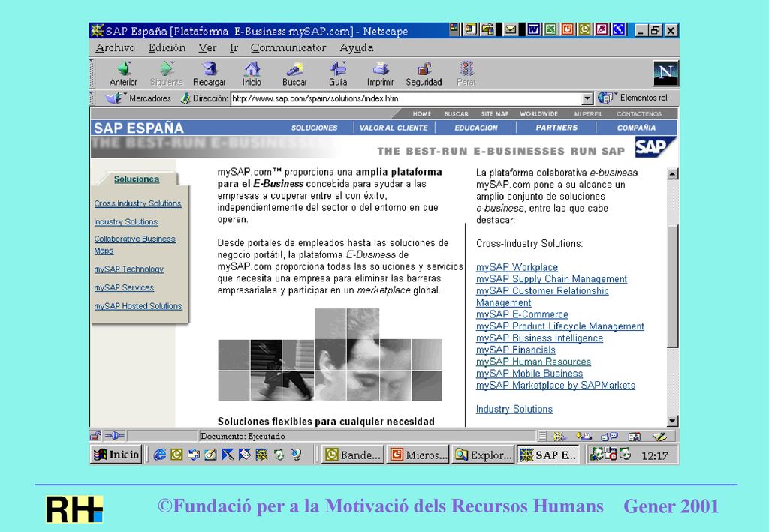
Task: Follow the mySAP Human Resources link
Action: pyautogui.click(x=534, y=362)
